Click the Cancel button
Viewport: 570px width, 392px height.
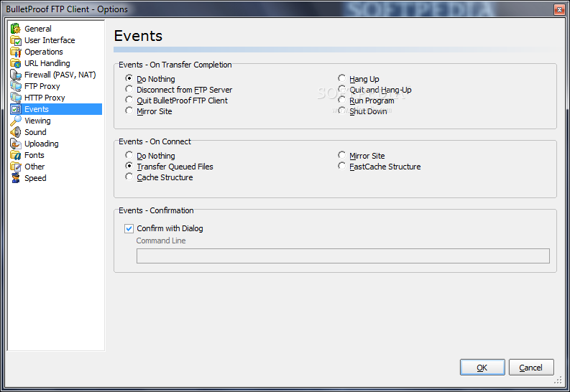(531, 368)
